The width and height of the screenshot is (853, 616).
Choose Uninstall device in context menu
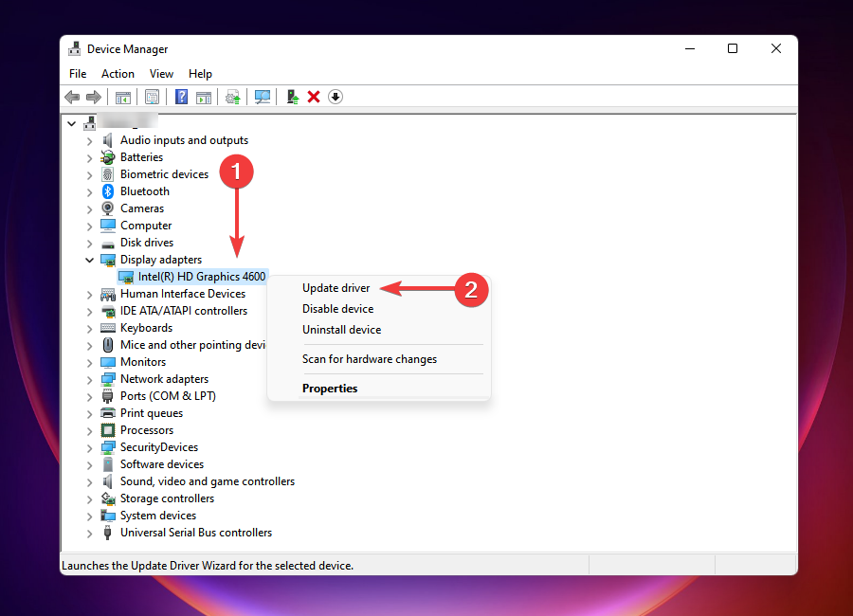pos(341,330)
